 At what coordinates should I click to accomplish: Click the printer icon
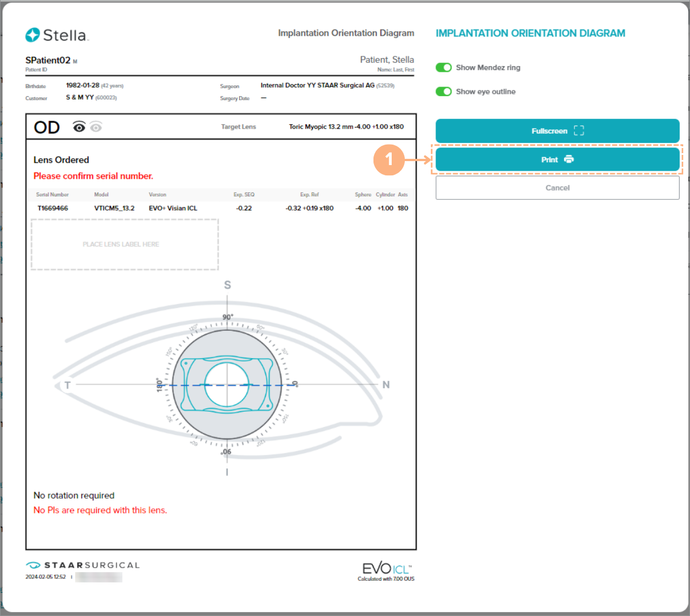569,159
